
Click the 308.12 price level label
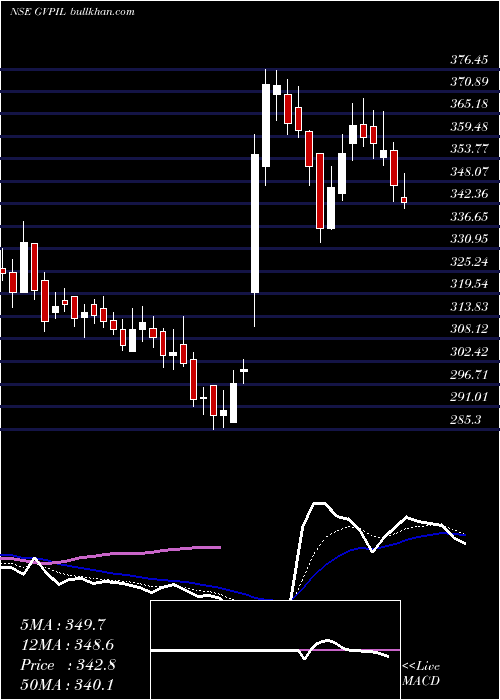469,329
